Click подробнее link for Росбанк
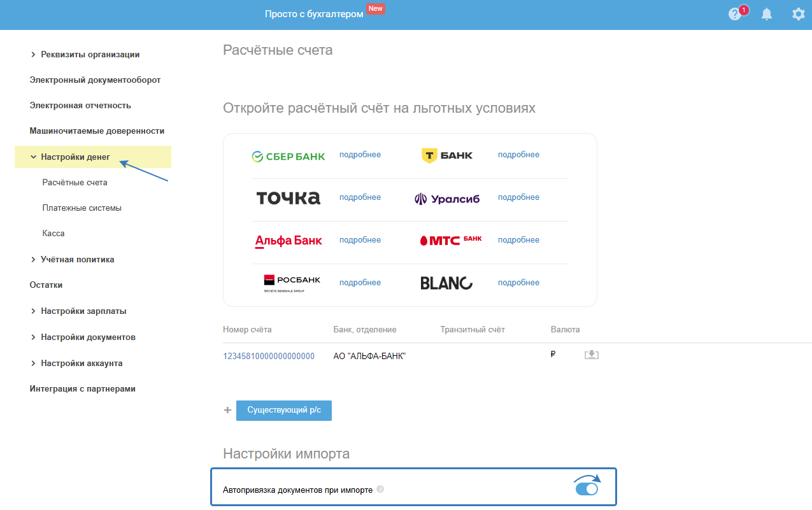 coord(360,283)
